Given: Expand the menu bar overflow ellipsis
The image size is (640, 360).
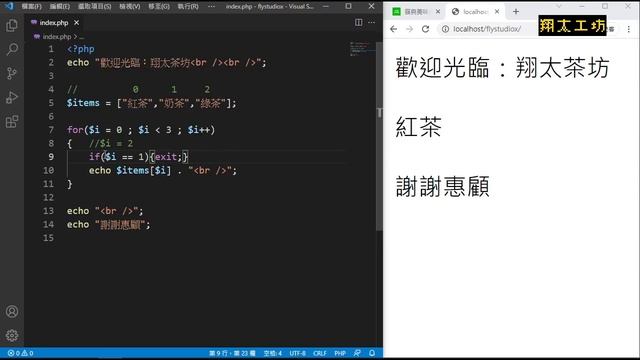Looking at the screenshot, I should [x=211, y=7].
